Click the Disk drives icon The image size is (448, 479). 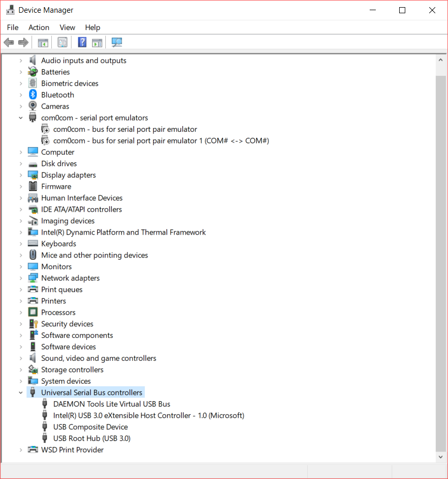[33, 164]
